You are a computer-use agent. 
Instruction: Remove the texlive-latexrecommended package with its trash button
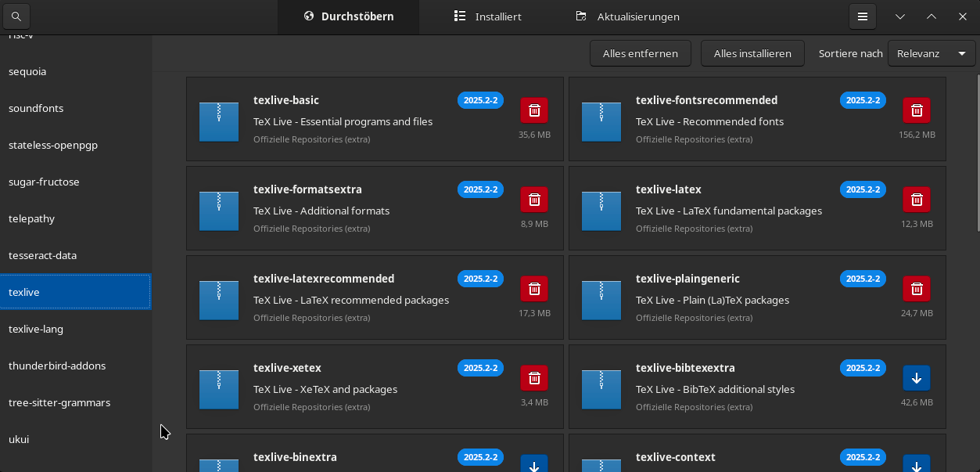click(534, 289)
